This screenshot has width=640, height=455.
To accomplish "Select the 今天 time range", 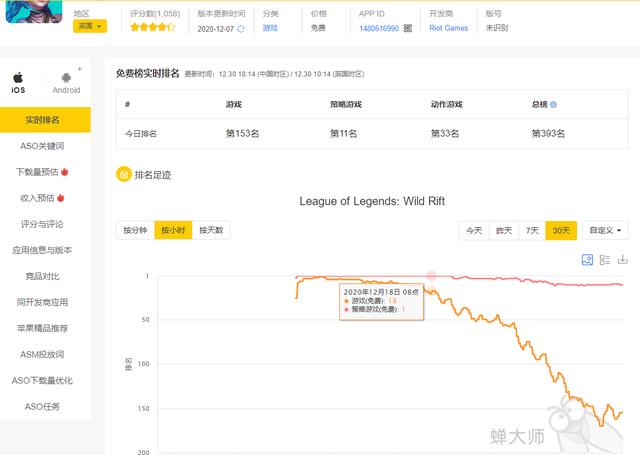I will click(x=474, y=231).
